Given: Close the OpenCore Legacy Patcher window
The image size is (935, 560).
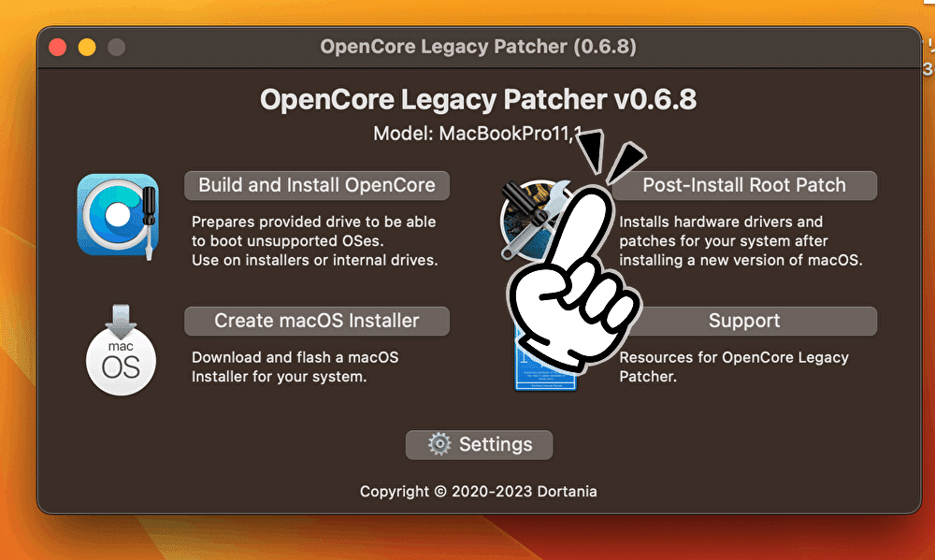Looking at the screenshot, I should pyautogui.click(x=58, y=47).
